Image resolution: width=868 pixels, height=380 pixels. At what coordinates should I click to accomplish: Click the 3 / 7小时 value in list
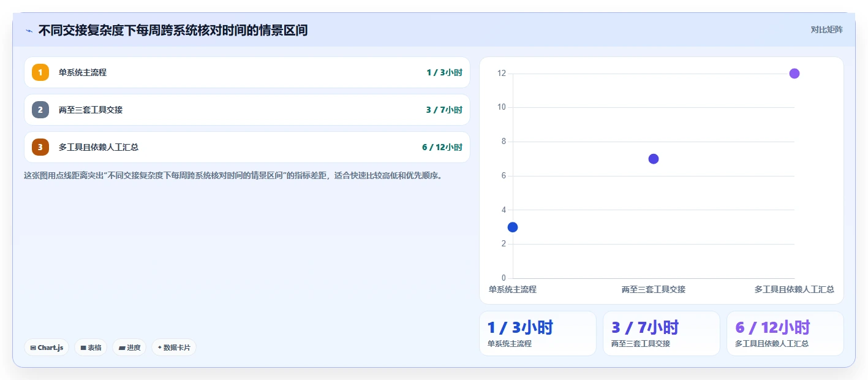[444, 110]
